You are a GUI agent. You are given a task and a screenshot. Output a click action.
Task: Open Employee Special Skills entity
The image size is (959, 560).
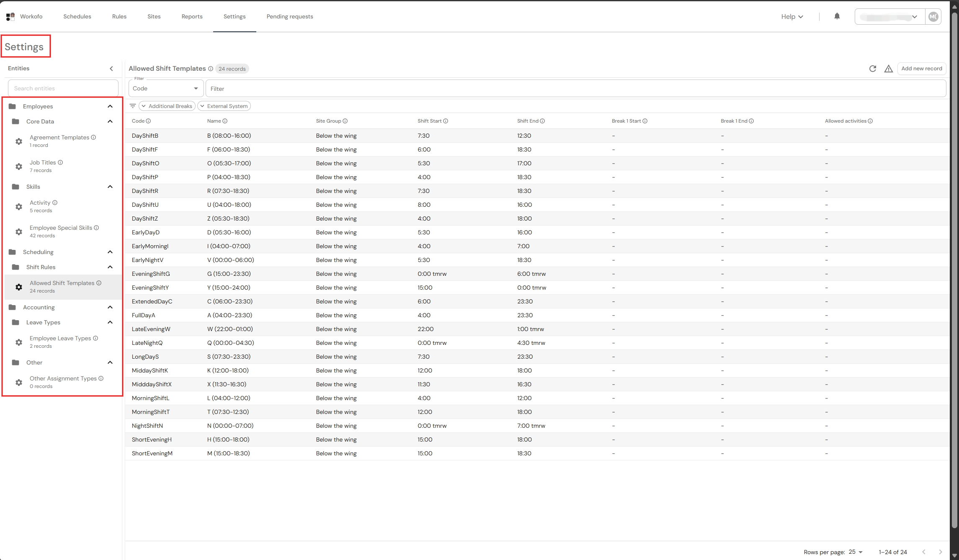click(61, 231)
